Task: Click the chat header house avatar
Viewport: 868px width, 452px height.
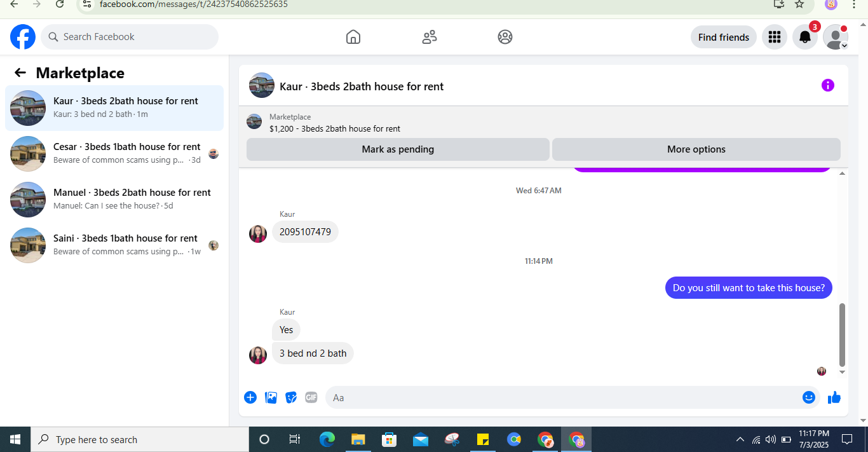Action: (x=262, y=85)
